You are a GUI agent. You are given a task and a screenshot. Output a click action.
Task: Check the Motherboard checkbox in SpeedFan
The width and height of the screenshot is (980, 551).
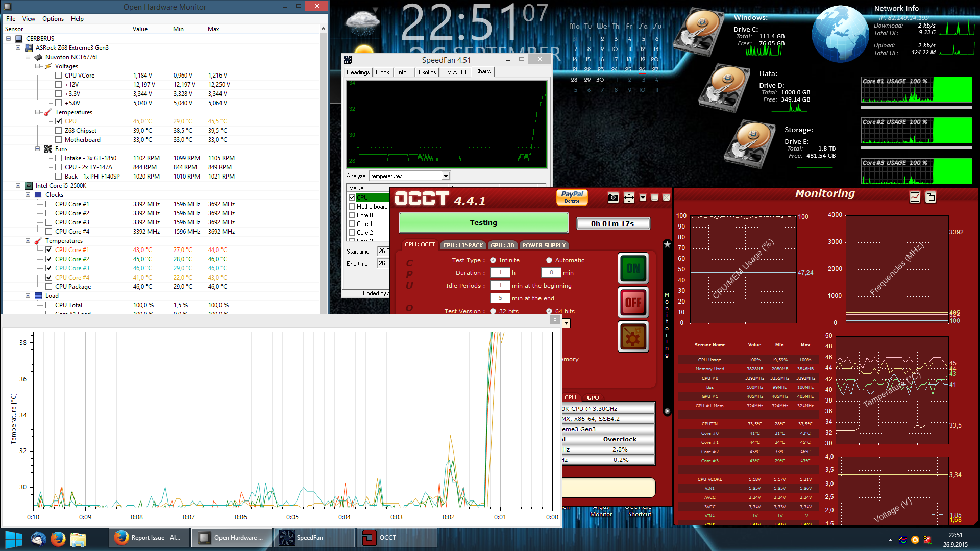[352, 207]
